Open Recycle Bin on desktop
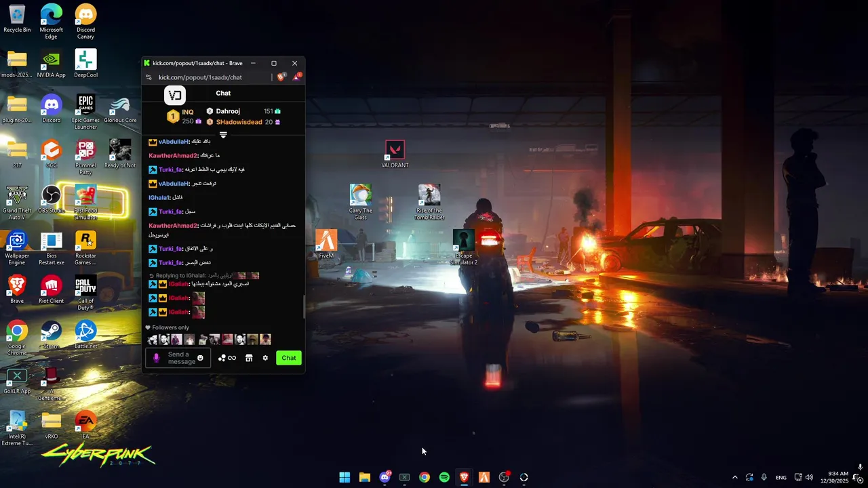The height and width of the screenshot is (488, 868). (x=17, y=18)
